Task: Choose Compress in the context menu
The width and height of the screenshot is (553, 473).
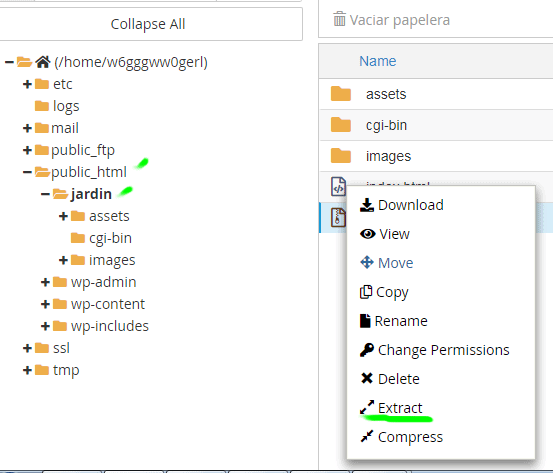Action: click(401, 437)
